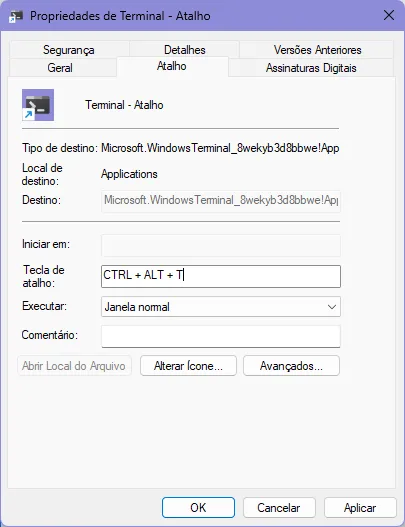Screen dimensions: 405x527
Task: Go to the Versões Anteriores tab
Action: [x=317, y=50]
